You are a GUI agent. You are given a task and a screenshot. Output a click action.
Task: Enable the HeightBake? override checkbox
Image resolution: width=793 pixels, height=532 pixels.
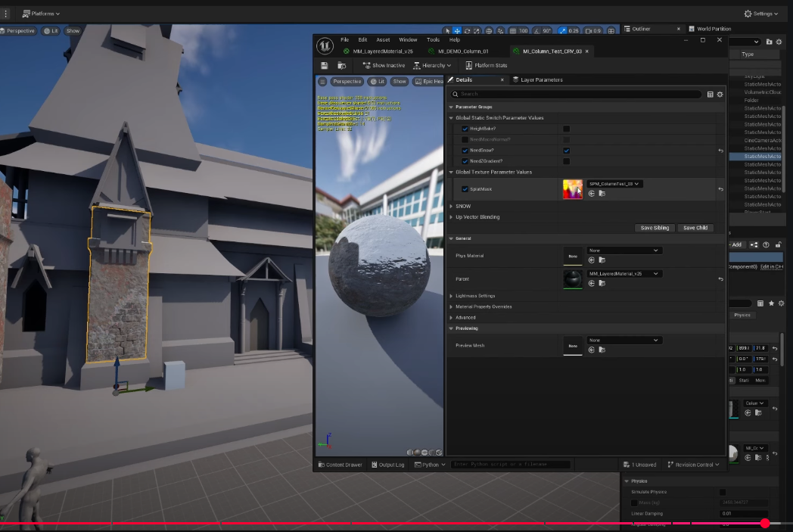tap(465, 129)
